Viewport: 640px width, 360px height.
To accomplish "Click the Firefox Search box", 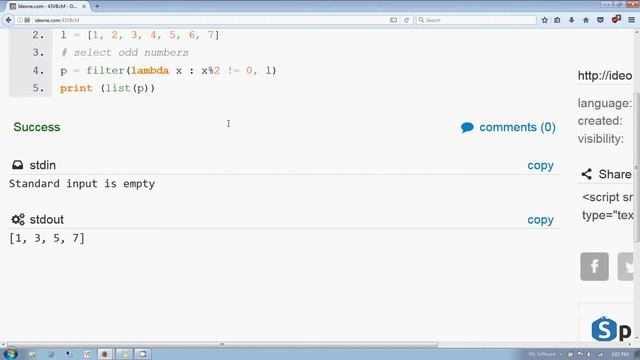I will coord(476,20).
